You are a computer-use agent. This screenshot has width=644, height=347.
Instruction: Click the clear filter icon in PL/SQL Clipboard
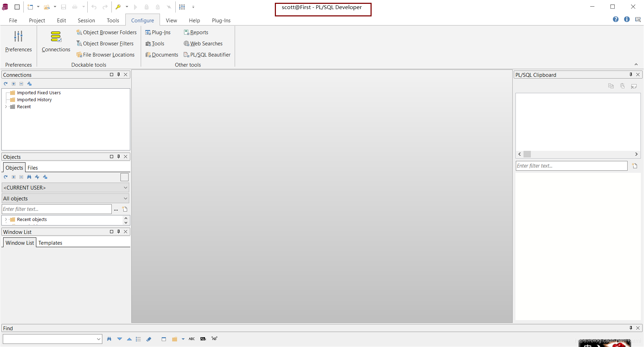[635, 166]
